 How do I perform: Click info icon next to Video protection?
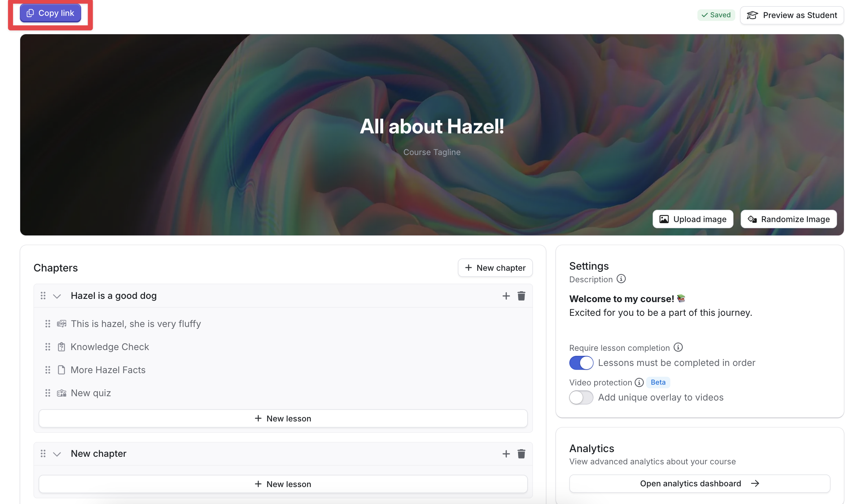coord(639,382)
